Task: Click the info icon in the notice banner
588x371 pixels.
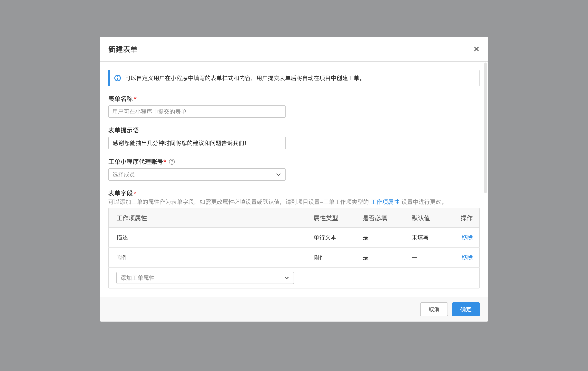Action: click(117, 78)
